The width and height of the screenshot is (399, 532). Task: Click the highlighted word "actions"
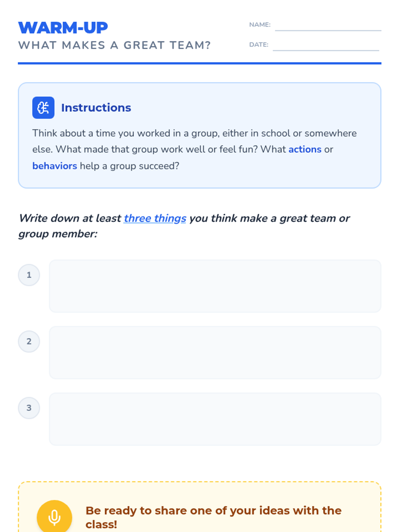305,149
